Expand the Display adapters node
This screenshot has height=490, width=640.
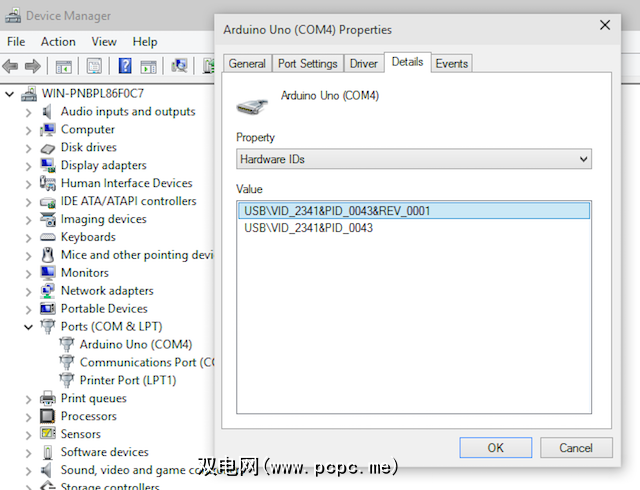pyautogui.click(x=28, y=167)
